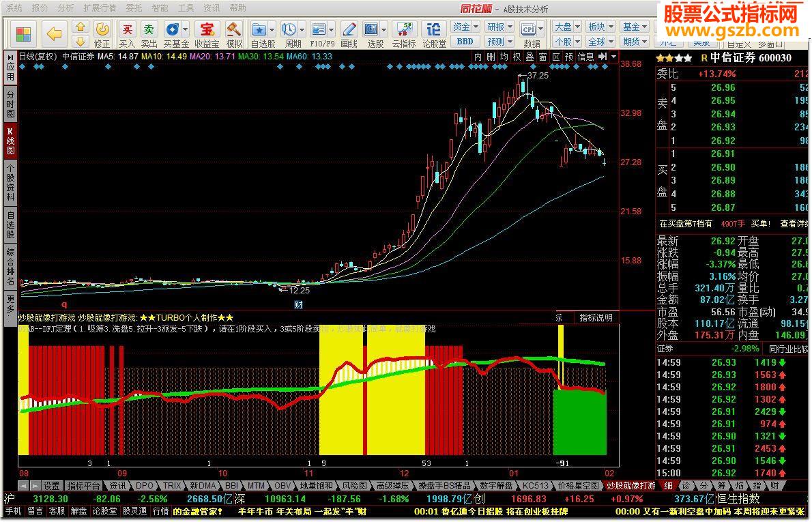Click the 设置 settings button
The image size is (812, 522).
(x=51, y=486)
